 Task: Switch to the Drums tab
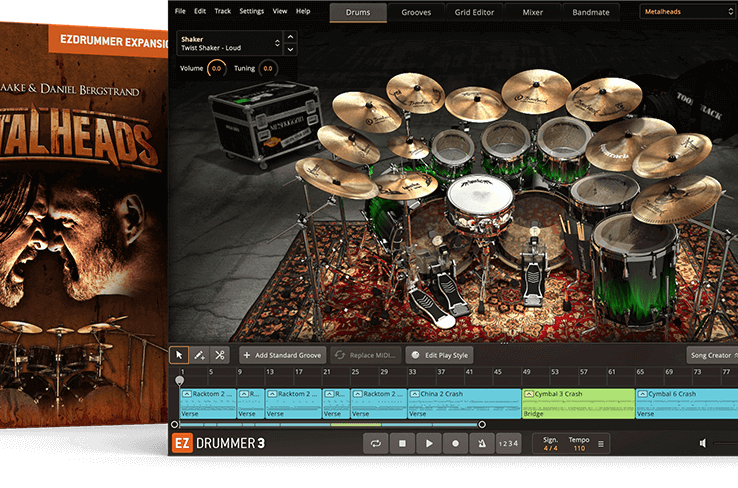pyautogui.click(x=358, y=13)
